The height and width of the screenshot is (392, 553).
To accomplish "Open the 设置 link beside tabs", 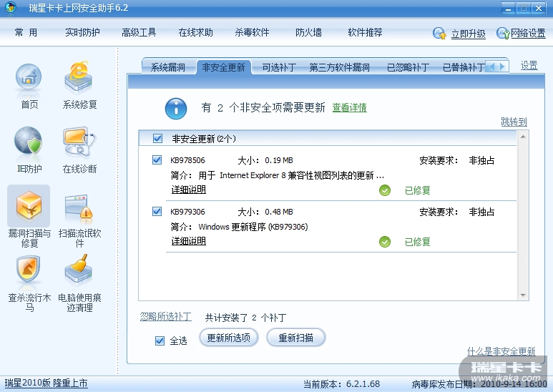I will click(529, 65).
